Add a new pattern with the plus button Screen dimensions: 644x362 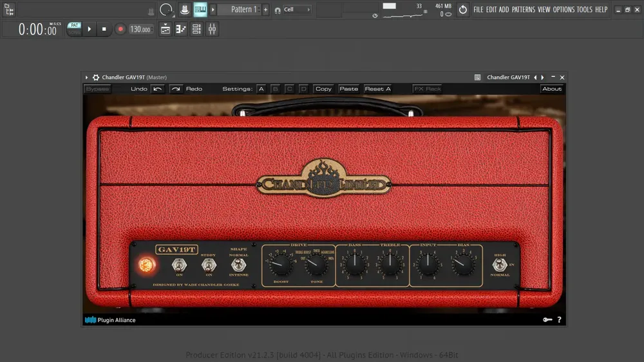pyautogui.click(x=265, y=10)
